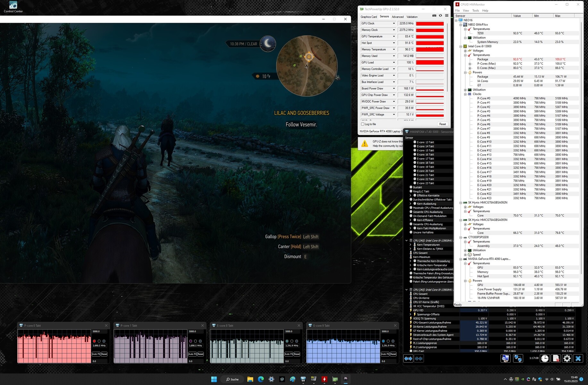Collapse the Intel Core i9 13900 tree node
This screenshot has height=385, width=588.
click(461, 46)
